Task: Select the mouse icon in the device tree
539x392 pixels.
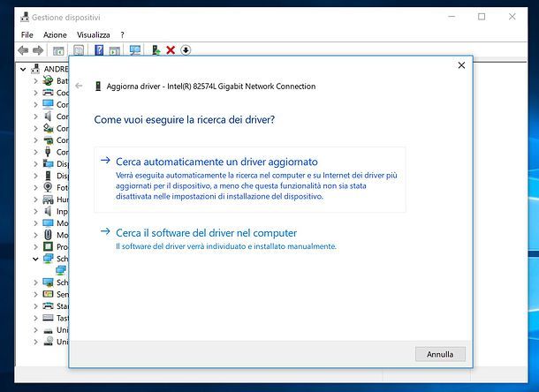Action: [48, 235]
